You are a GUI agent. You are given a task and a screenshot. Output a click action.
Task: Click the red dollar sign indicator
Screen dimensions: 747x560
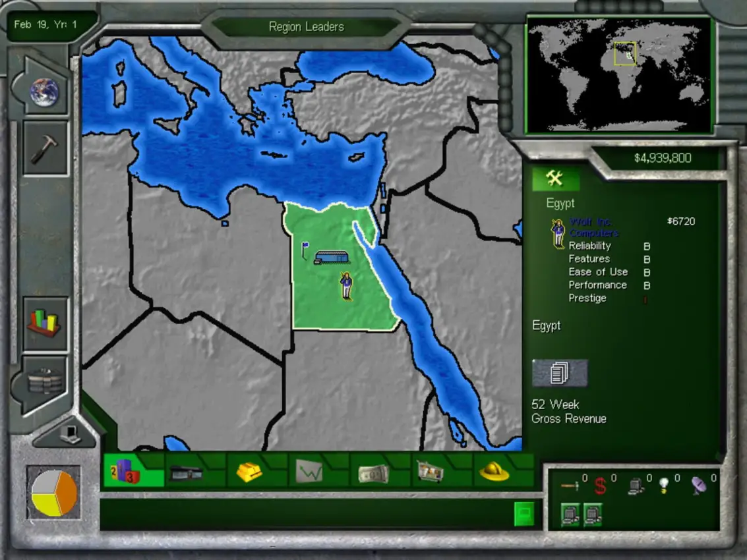coord(600,486)
